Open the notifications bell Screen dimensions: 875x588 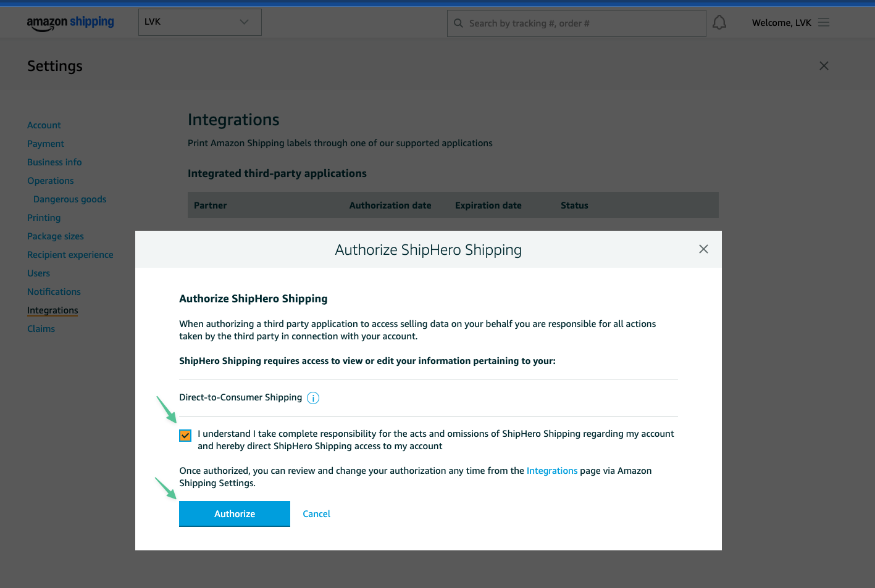coord(719,23)
